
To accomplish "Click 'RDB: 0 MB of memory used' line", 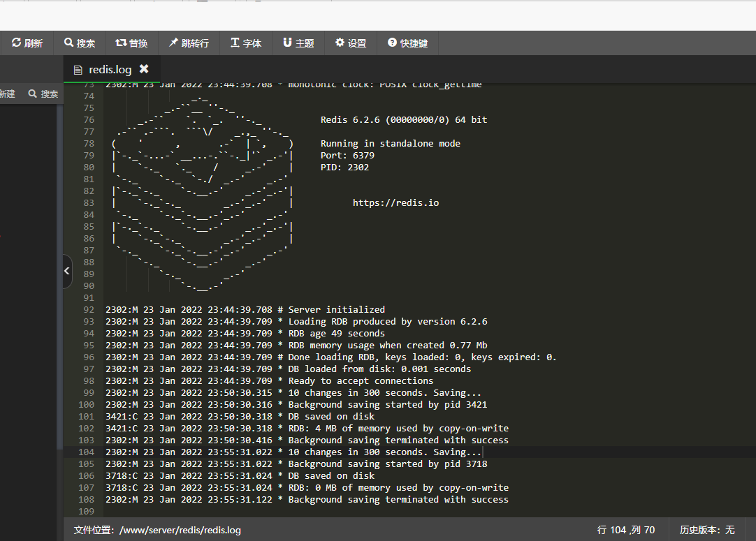I will pos(307,487).
